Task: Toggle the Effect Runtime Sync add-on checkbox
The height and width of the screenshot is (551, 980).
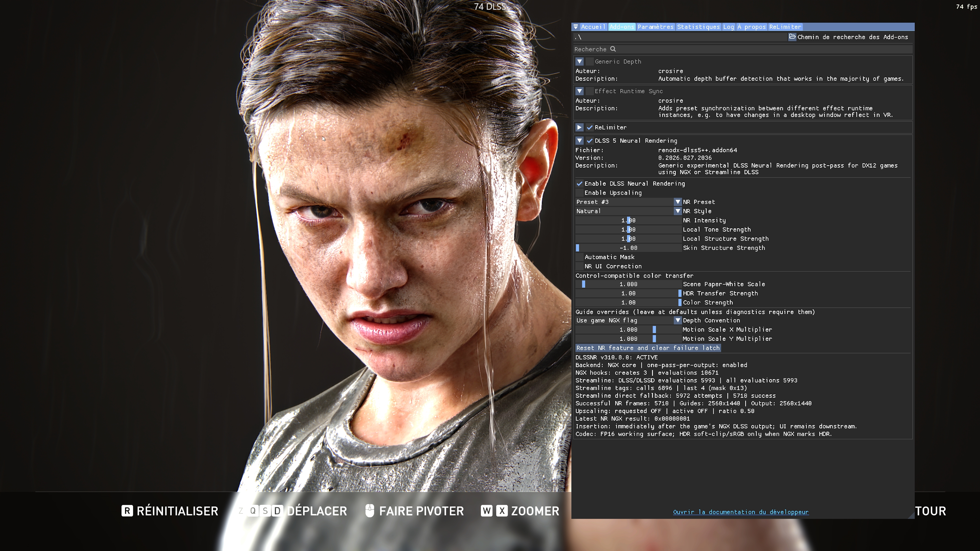Action: tap(590, 91)
